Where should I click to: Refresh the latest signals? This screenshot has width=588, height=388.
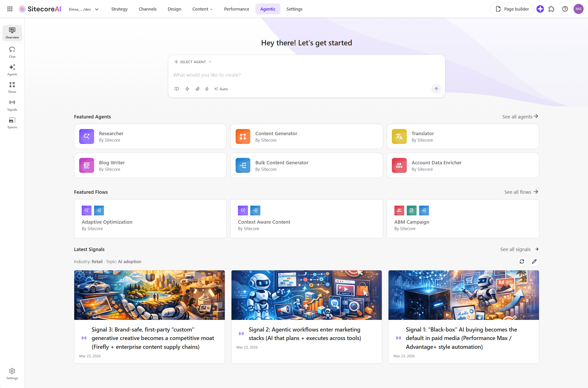(522, 262)
